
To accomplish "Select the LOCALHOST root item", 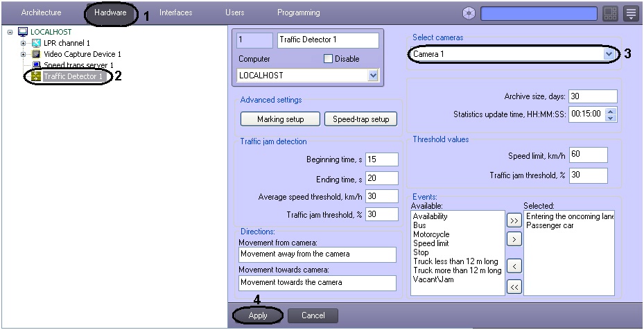I will pos(51,32).
